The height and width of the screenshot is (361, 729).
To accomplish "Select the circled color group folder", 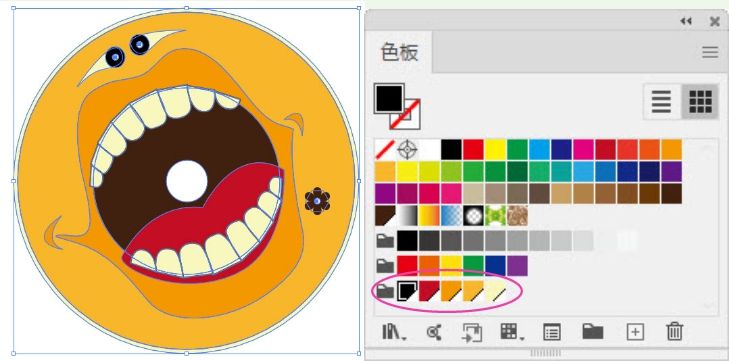I will tap(385, 292).
